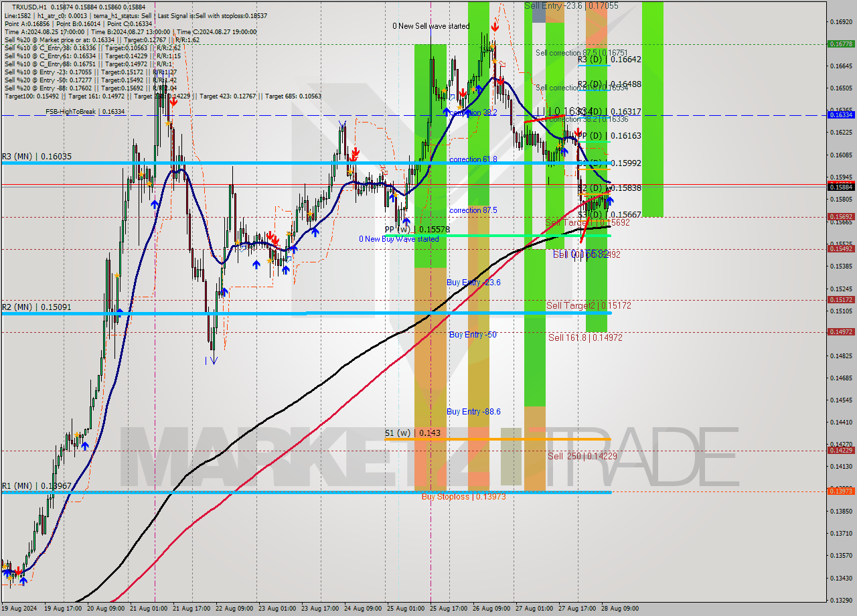
Task: Click the 'correction 87.5' blue label
Action: point(473,210)
